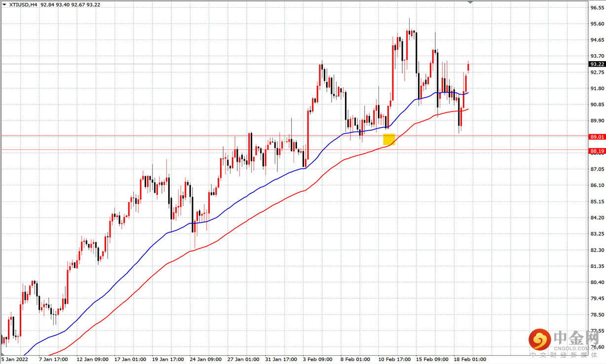This screenshot has height=364, width=606.
Task: Click the 17 Jan 01:00 time label
Action: pos(131,359)
